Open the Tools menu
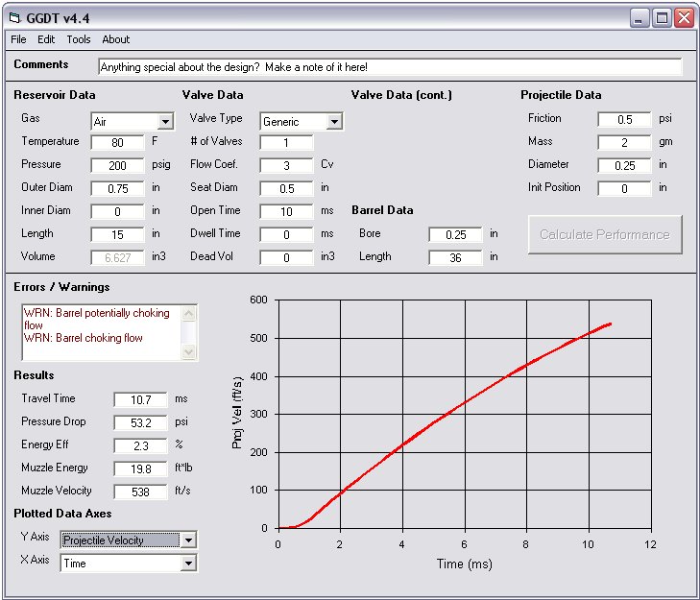This screenshot has width=700, height=600. pyautogui.click(x=79, y=39)
